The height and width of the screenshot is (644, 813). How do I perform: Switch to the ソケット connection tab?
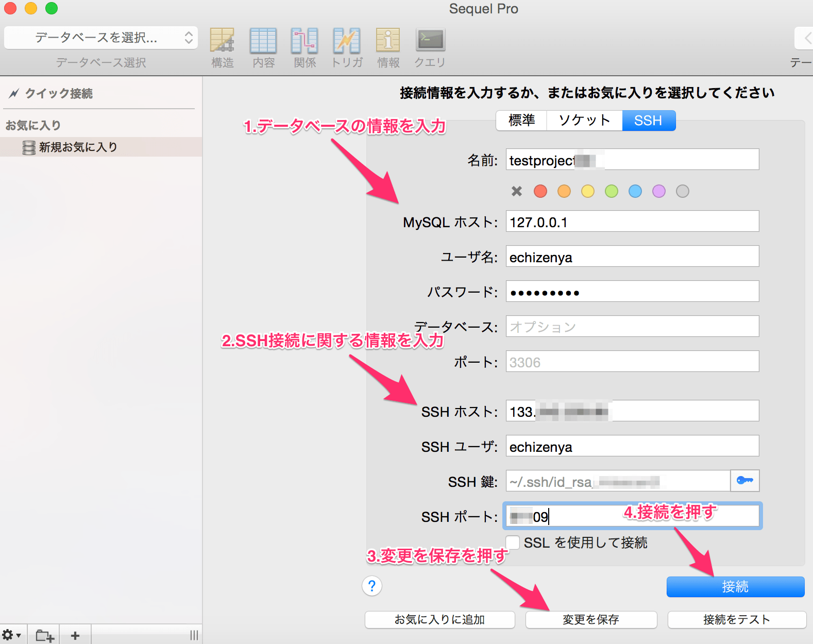[585, 121]
